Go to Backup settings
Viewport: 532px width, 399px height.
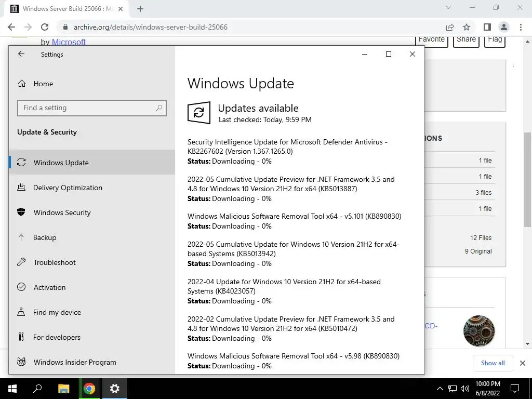tap(91, 237)
